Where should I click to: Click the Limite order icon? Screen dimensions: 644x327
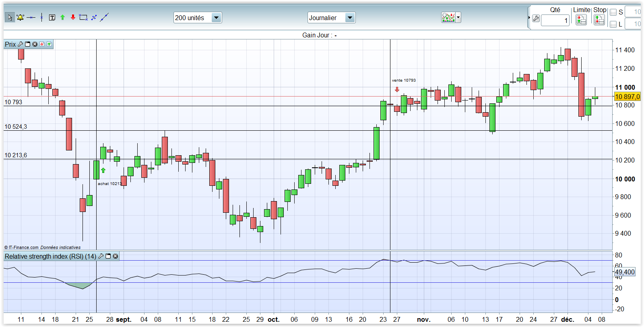581,19
